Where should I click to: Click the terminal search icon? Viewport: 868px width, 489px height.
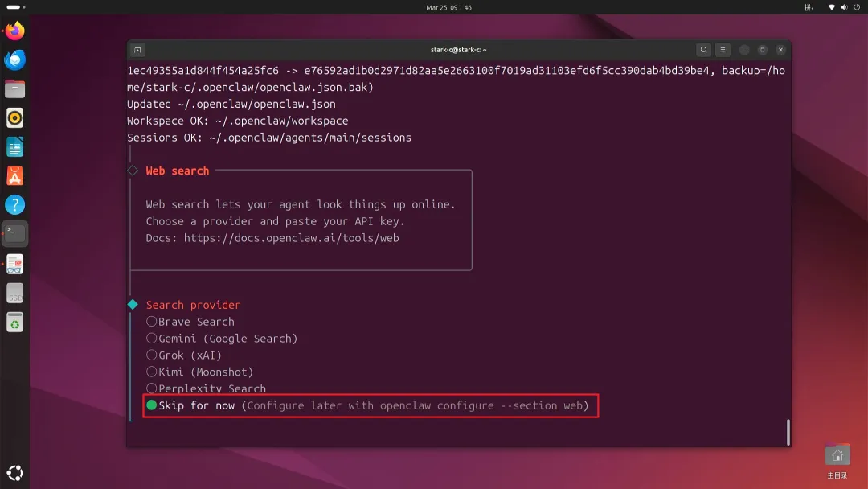coord(703,50)
